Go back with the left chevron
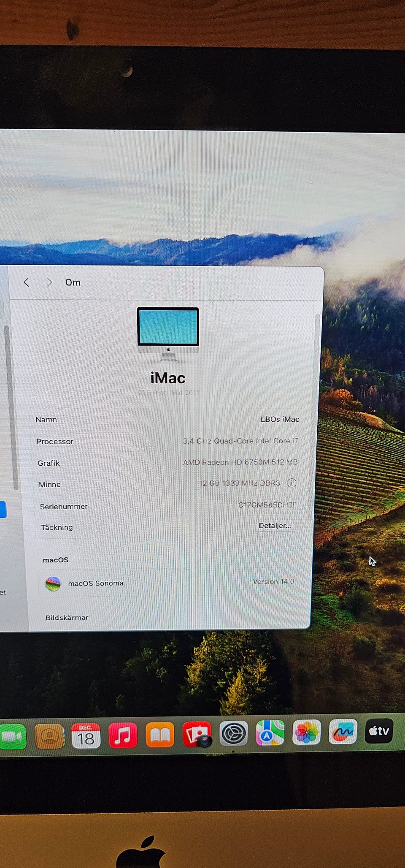 pyautogui.click(x=26, y=282)
